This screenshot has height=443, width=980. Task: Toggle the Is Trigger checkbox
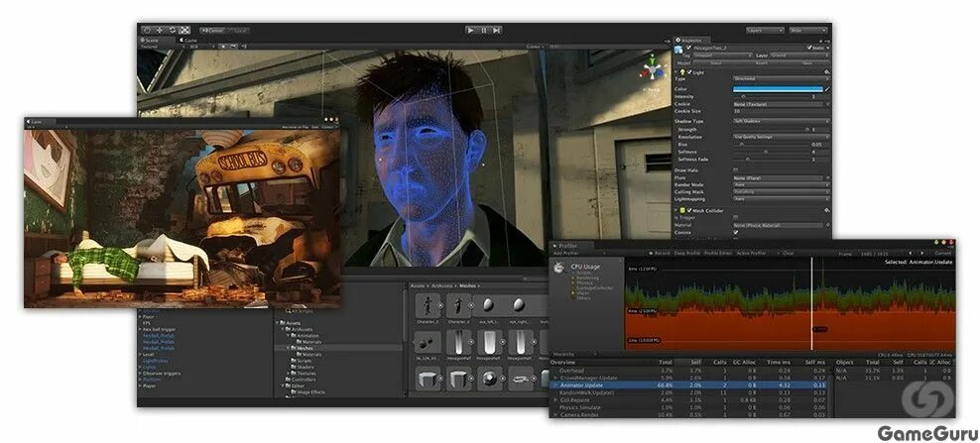(736, 217)
